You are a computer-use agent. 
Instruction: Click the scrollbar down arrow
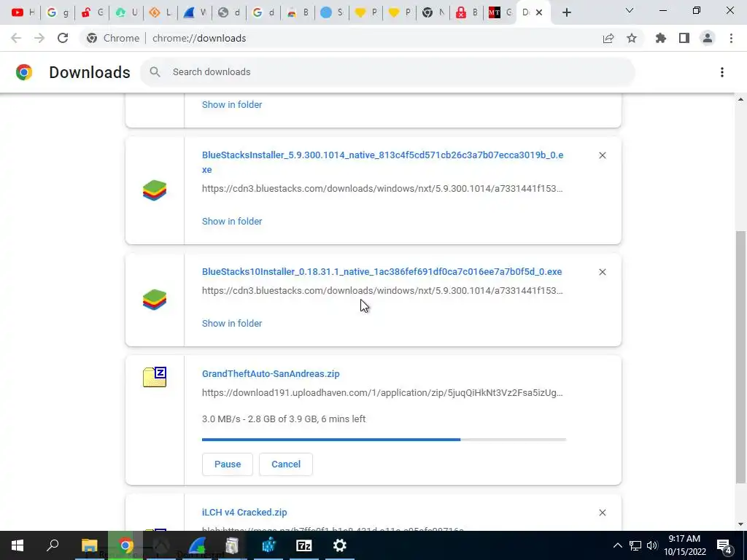740,525
